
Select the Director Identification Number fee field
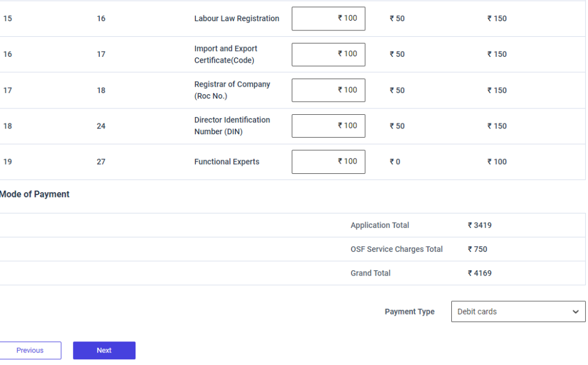tap(328, 126)
